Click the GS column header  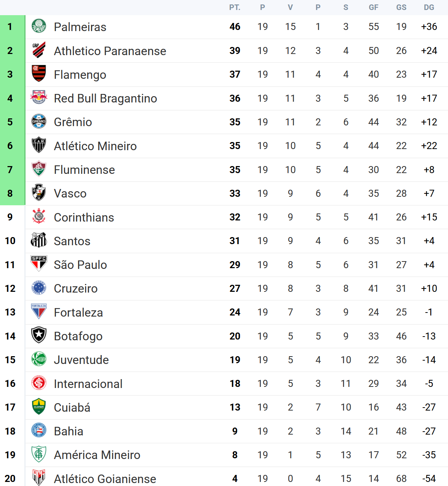coord(401,7)
